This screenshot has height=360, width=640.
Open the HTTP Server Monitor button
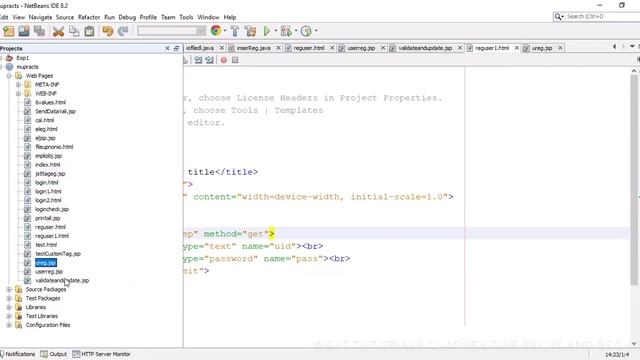click(102, 354)
